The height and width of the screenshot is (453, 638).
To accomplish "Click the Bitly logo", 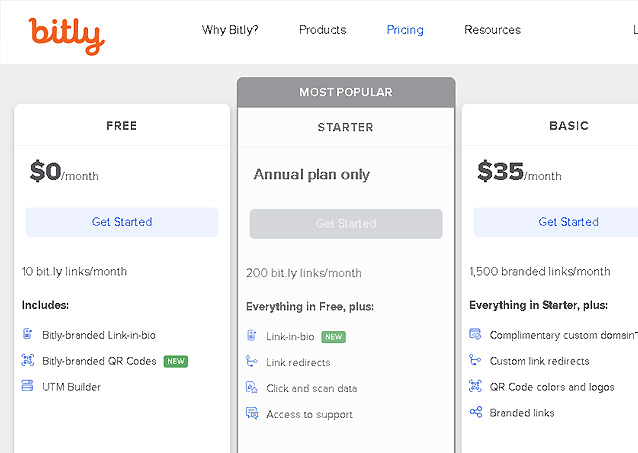I will coord(66,36).
